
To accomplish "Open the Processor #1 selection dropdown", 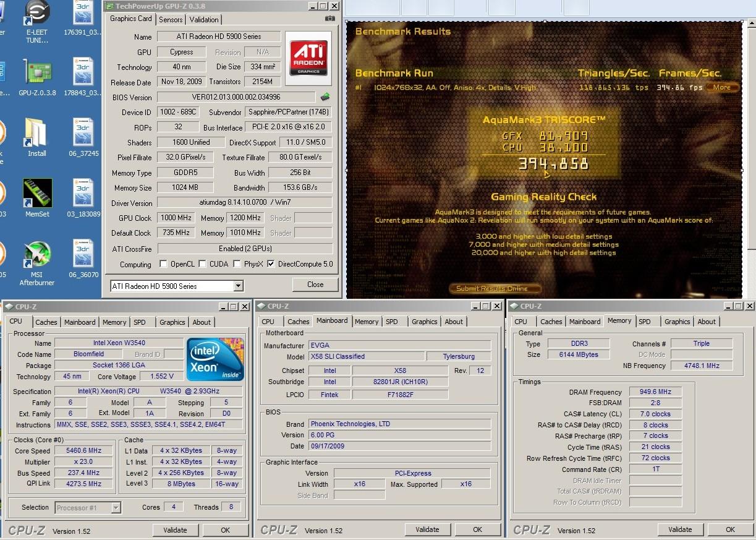I will pyautogui.click(x=116, y=508).
